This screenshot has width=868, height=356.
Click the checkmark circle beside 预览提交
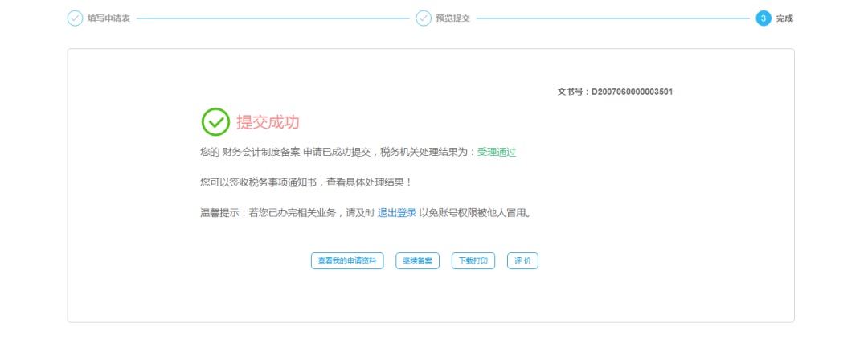[x=423, y=18]
